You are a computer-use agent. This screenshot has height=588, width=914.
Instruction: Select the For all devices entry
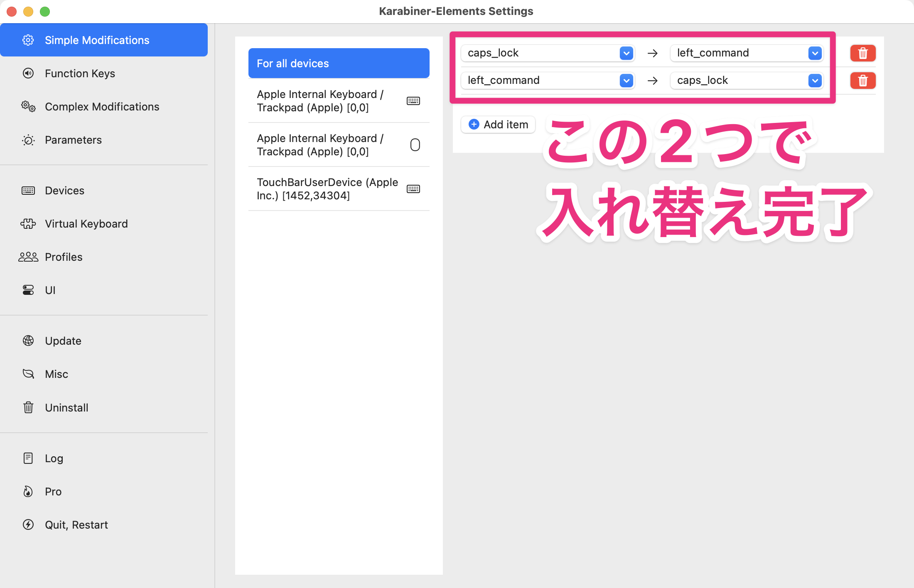coord(339,64)
